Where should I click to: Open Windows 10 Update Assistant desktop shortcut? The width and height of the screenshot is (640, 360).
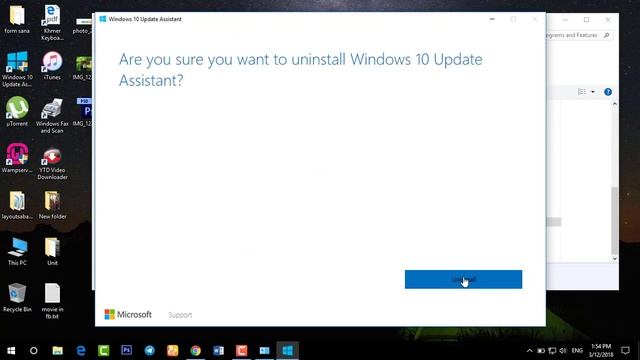(x=17, y=69)
